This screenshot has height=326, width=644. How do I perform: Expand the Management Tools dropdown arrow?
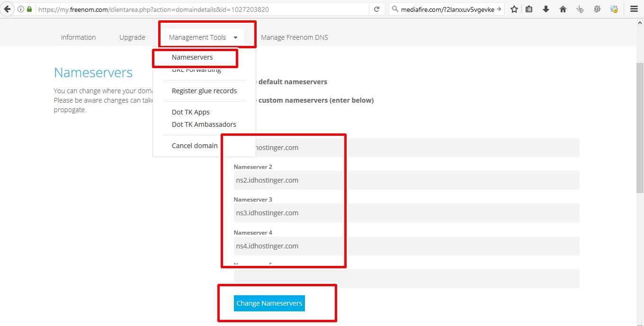point(235,37)
